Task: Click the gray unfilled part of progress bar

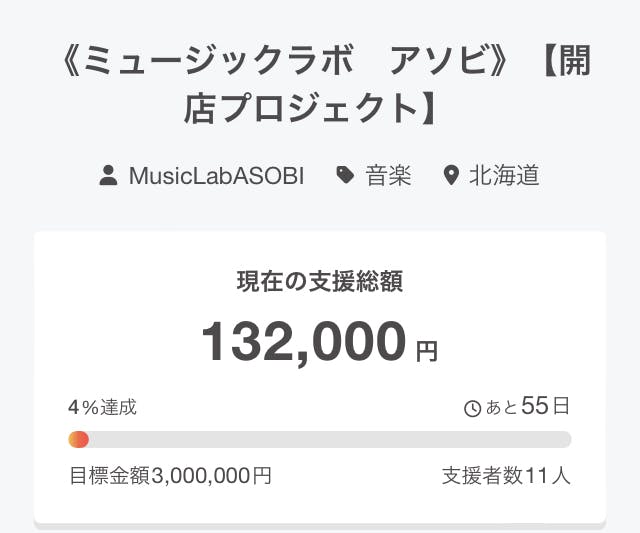Action: click(x=330, y=439)
